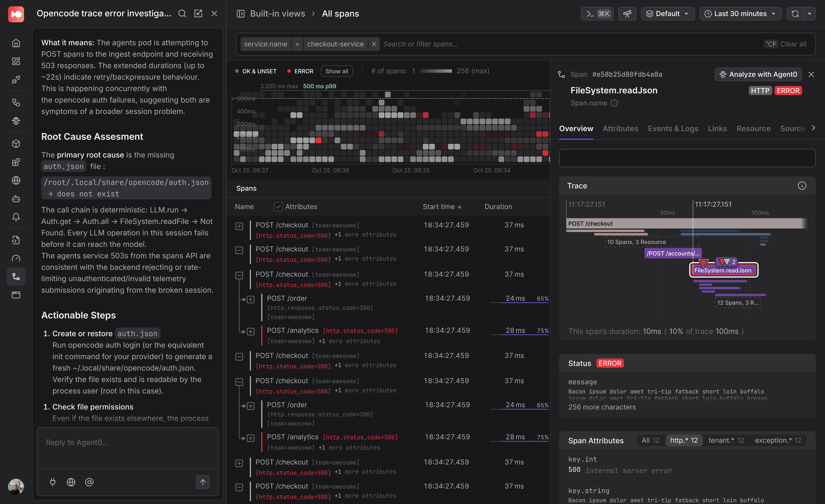Toggle the Attributes column checkbox
The image size is (825, 504).
(278, 206)
